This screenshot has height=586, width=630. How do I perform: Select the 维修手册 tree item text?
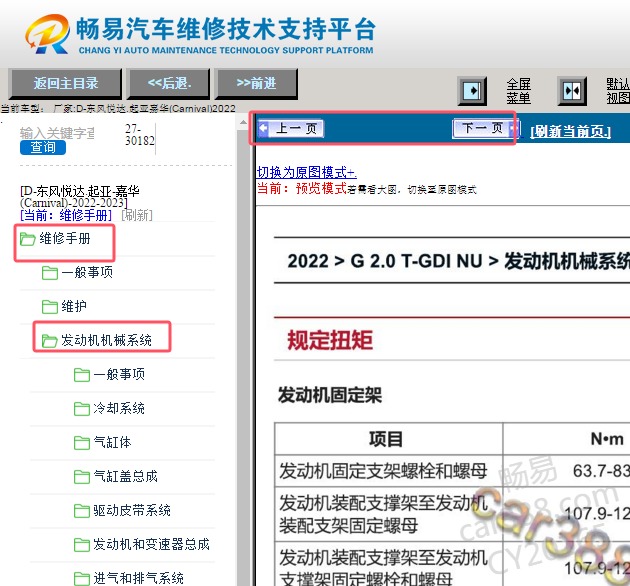pos(65,239)
